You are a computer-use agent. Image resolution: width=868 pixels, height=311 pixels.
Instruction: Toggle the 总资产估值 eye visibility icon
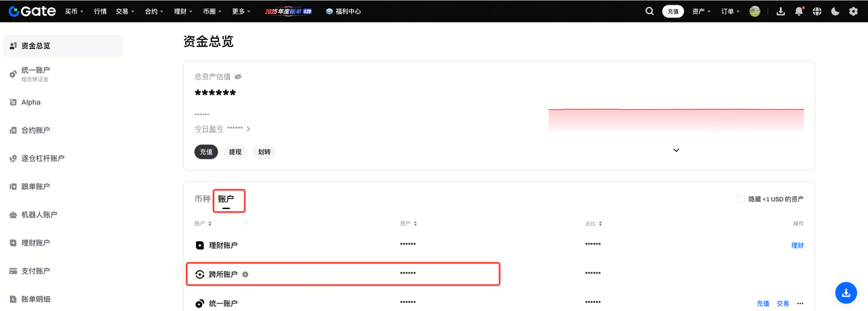point(238,77)
